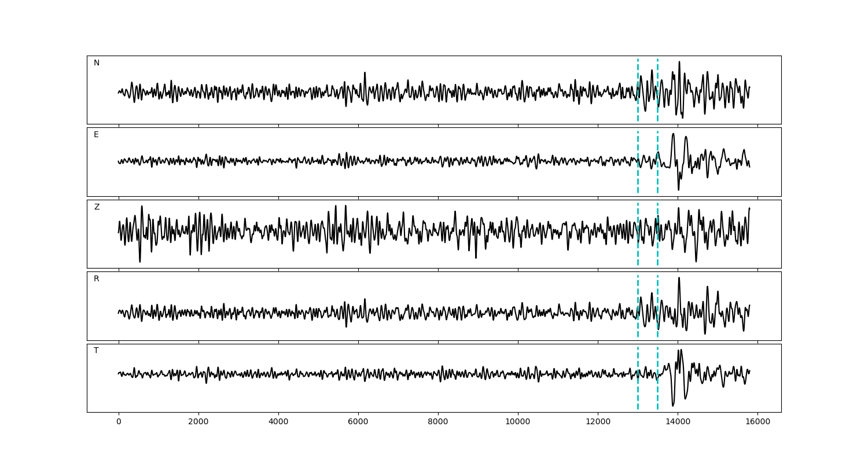The height and width of the screenshot is (463, 868).
Task: Click the 2000 x-axis tick label
Action: (198, 422)
